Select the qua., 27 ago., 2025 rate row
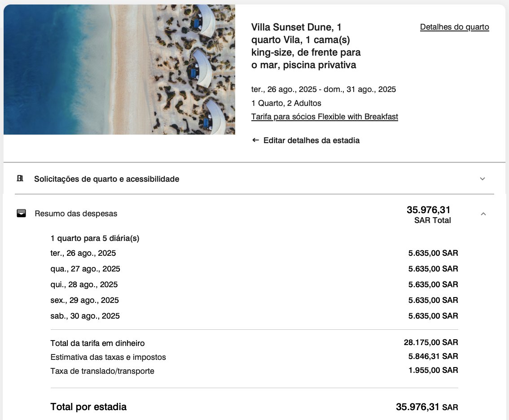Image resolution: width=509 pixels, height=420 pixels. click(x=254, y=269)
